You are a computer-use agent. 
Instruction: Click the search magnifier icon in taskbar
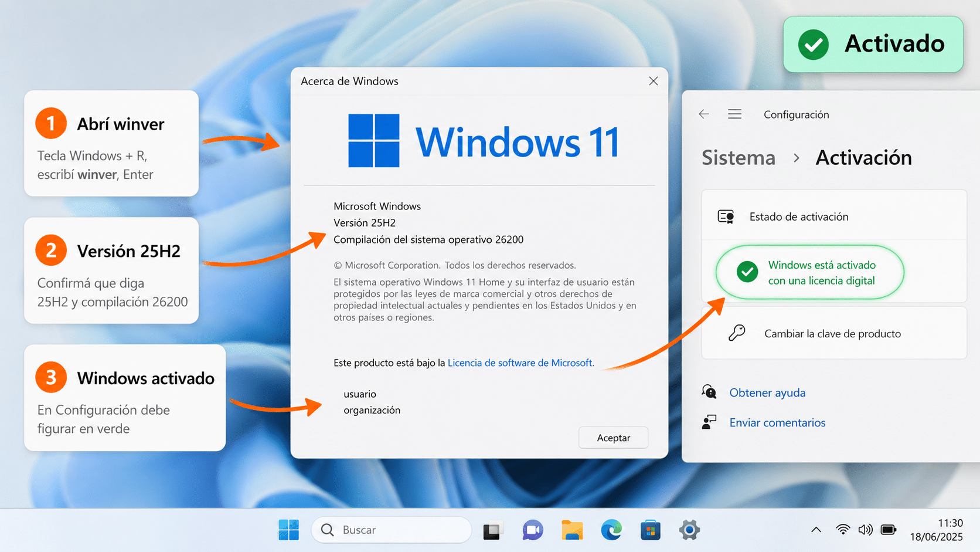328,530
